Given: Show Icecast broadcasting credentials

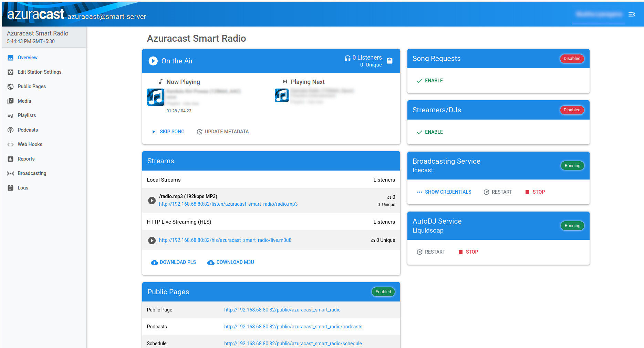Looking at the screenshot, I should (444, 192).
